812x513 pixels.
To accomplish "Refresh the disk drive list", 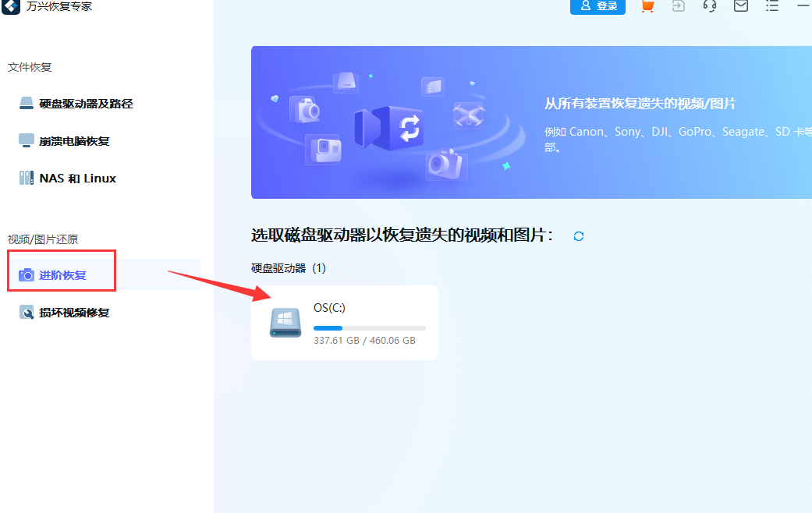I will click(579, 235).
